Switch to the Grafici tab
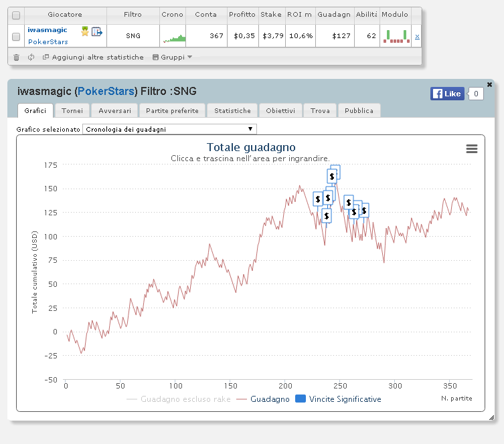This screenshot has width=504, height=444. [35, 110]
